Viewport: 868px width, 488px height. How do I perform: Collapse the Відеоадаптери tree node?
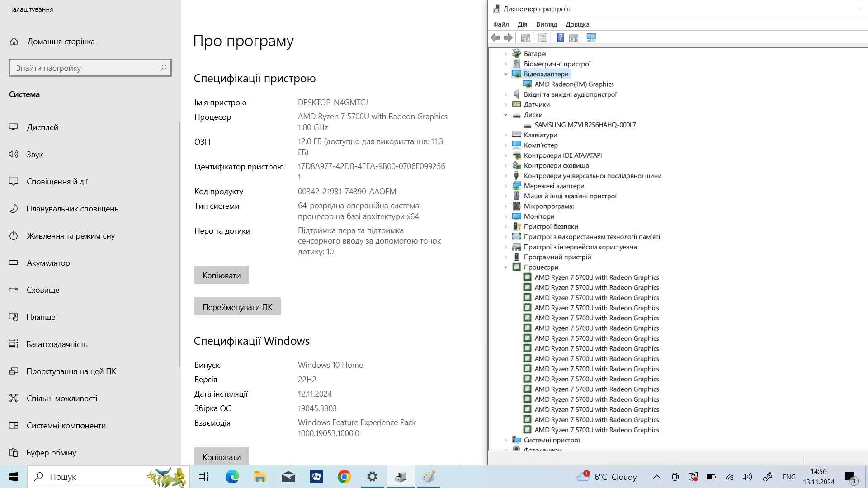(506, 74)
